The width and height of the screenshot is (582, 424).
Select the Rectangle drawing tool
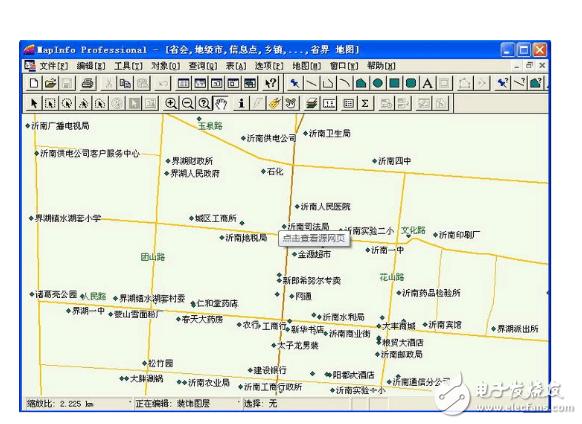tap(394, 83)
